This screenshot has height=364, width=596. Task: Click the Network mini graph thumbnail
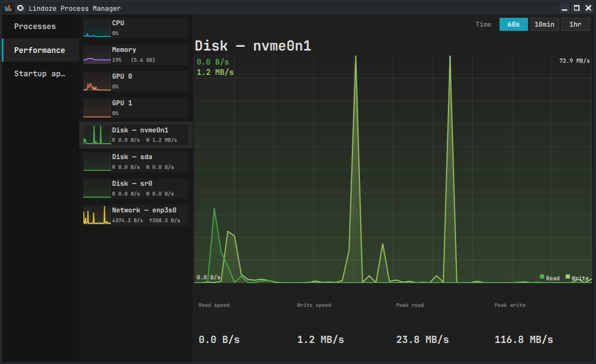click(97, 215)
